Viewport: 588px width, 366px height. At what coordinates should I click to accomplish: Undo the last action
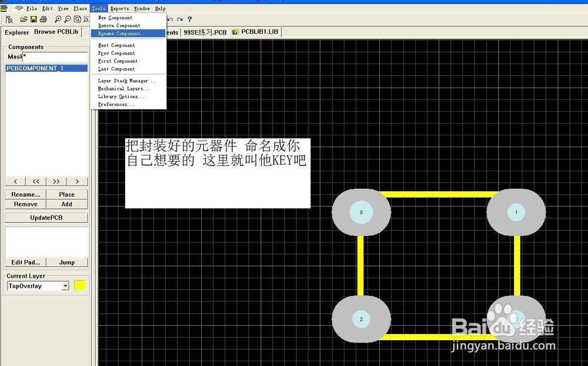click(171, 19)
